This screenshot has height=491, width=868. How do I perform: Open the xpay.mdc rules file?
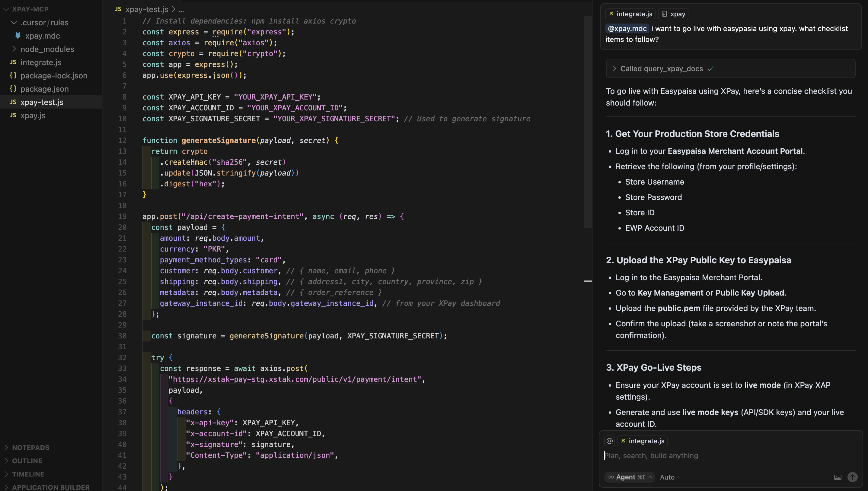point(42,36)
